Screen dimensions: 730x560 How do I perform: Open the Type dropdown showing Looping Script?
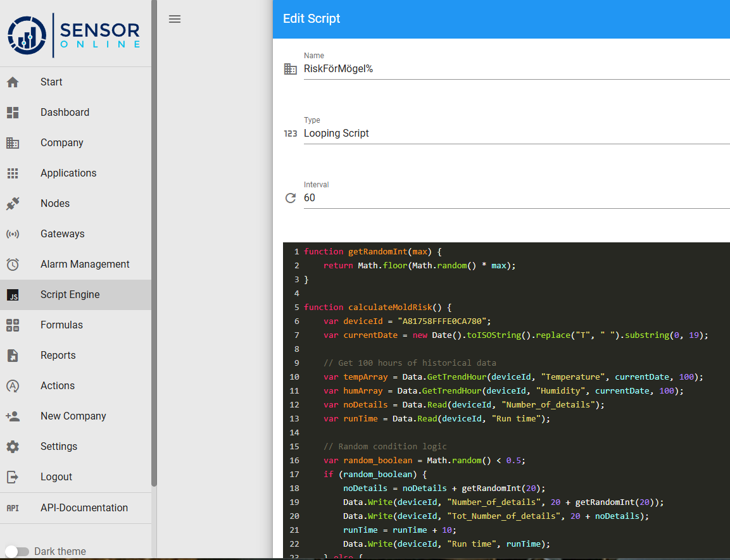[515, 134]
